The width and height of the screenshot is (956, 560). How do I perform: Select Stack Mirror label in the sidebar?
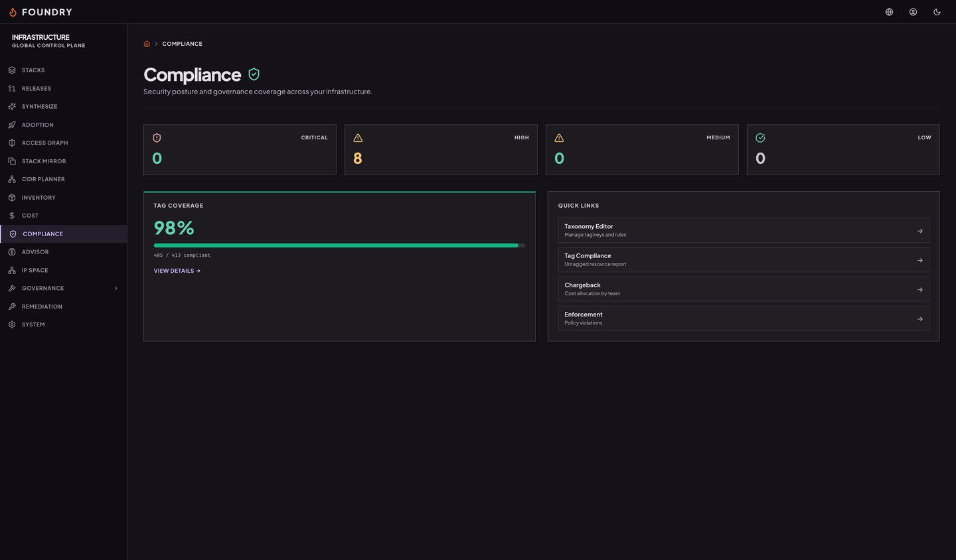pyautogui.click(x=44, y=161)
